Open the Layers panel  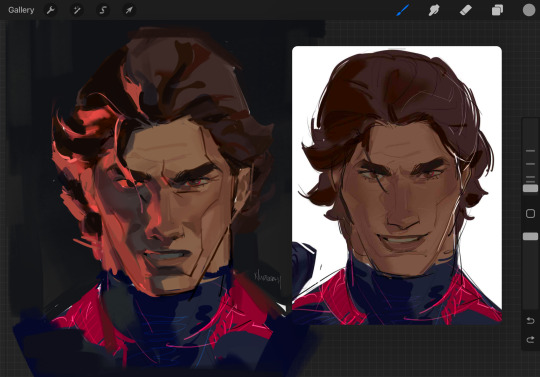pyautogui.click(x=497, y=10)
